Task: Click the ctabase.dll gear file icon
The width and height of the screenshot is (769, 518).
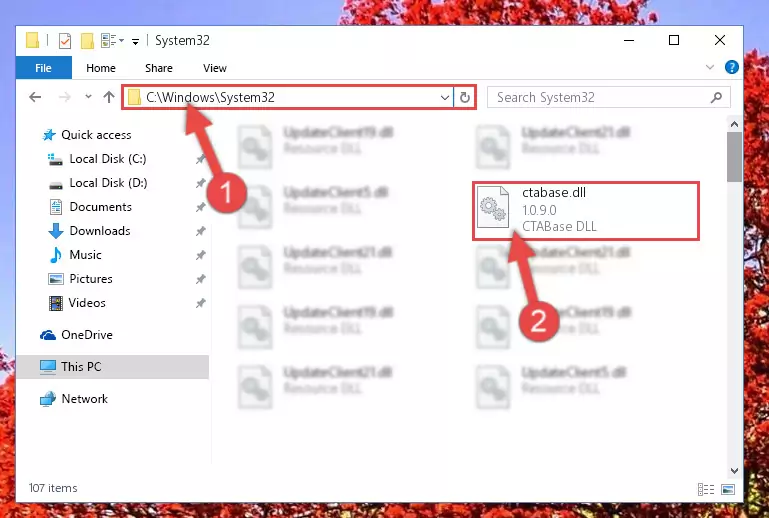Action: [493, 207]
